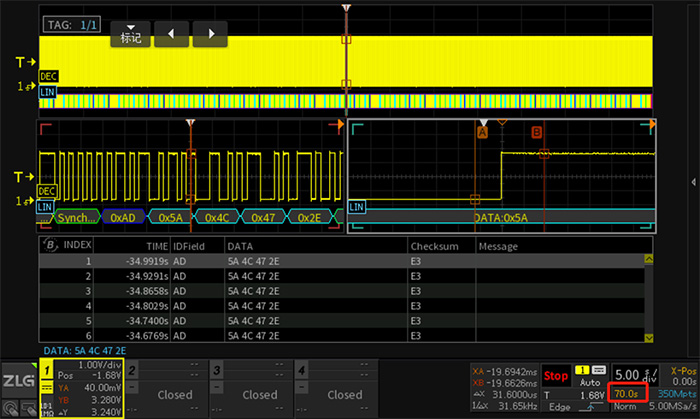Click the ZLG logo icon
Image resolution: width=700 pixels, height=419 pixels.
click(x=17, y=381)
